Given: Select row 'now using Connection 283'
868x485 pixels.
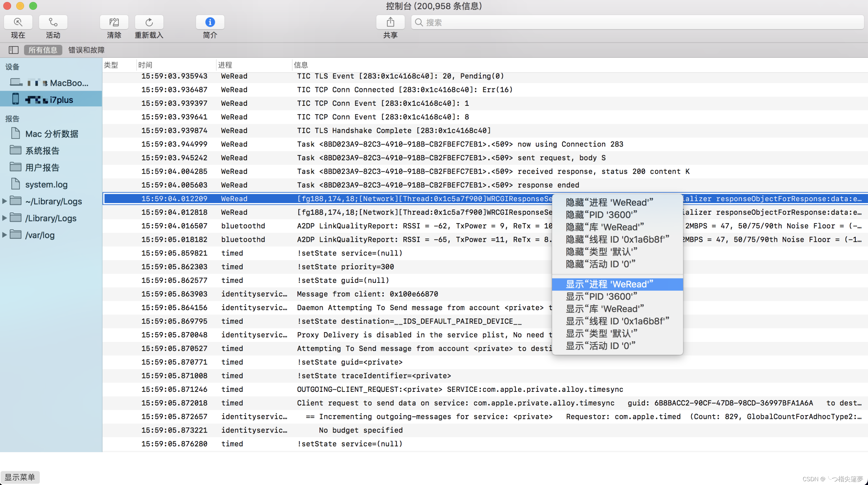Looking at the screenshot, I should (485, 144).
